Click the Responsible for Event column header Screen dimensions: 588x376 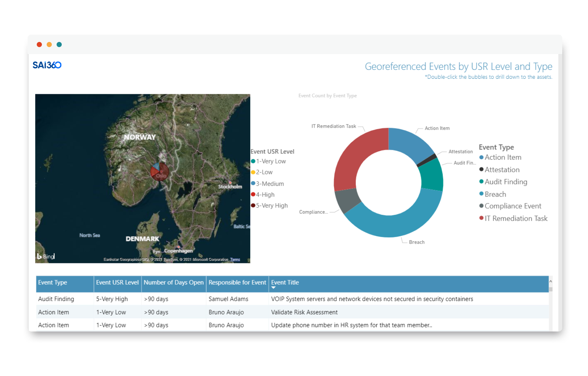(237, 283)
